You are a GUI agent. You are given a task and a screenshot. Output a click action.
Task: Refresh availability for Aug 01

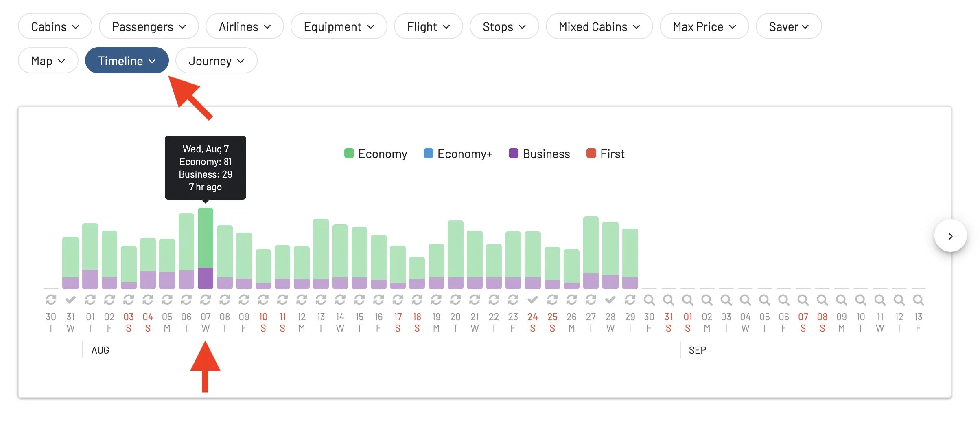[x=90, y=300]
